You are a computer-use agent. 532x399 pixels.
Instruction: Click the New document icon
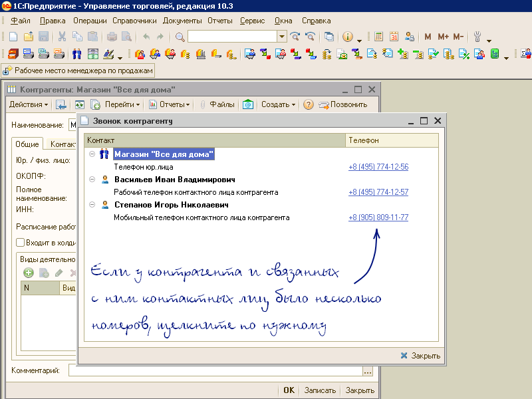pyautogui.click(x=13, y=37)
